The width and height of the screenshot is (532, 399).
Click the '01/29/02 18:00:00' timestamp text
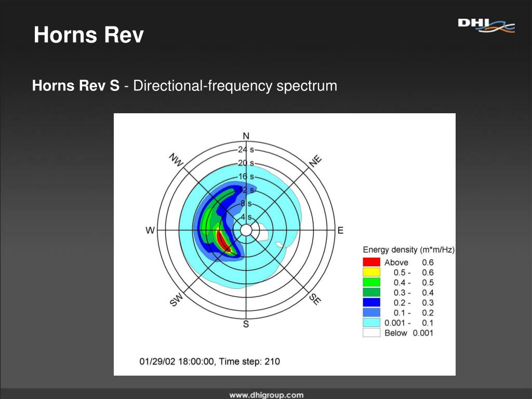(177, 362)
